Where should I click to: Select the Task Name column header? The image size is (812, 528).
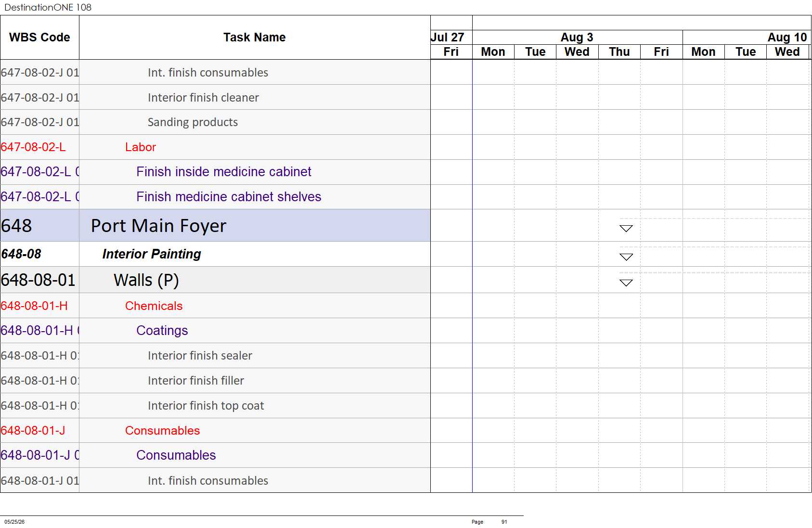point(255,38)
